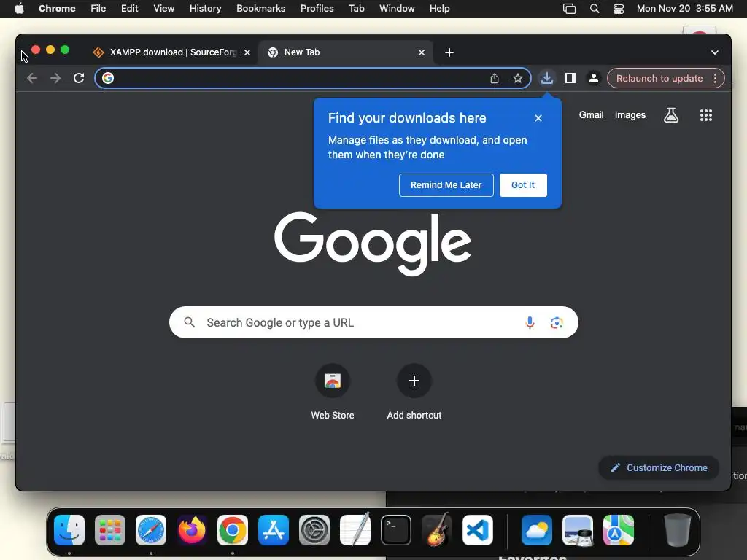Open the Apple menu
Image resolution: width=747 pixels, height=560 pixels.
tap(19, 9)
